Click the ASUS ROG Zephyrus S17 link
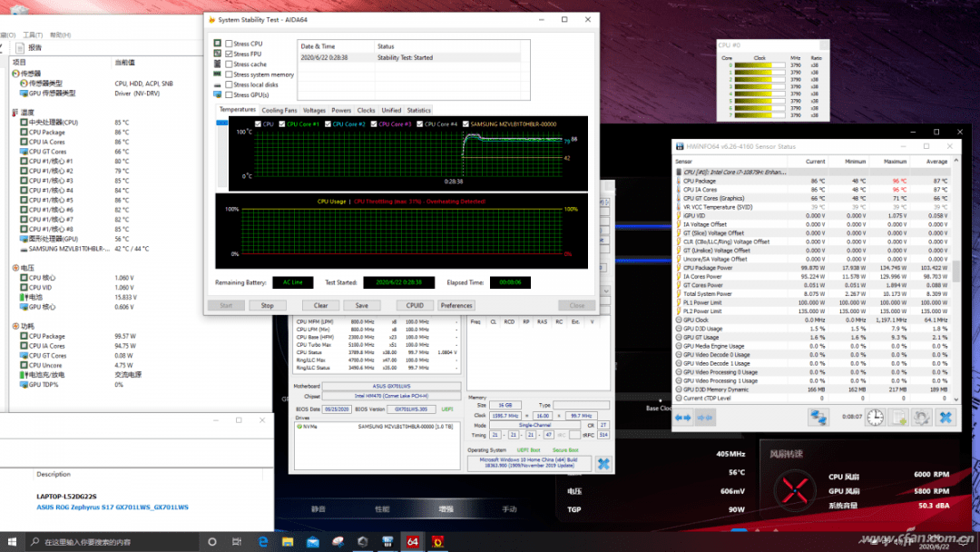Viewport: 980px width, 552px height. pos(112,507)
